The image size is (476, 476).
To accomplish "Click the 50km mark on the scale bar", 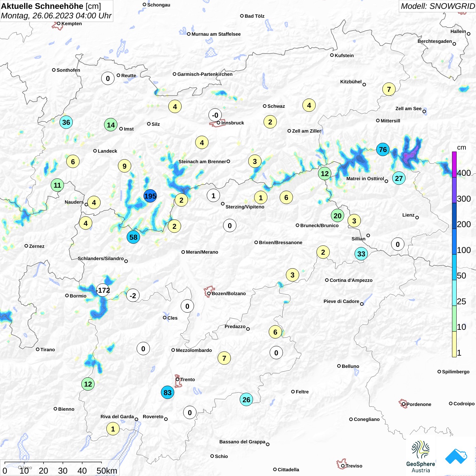I will (x=107, y=471).
